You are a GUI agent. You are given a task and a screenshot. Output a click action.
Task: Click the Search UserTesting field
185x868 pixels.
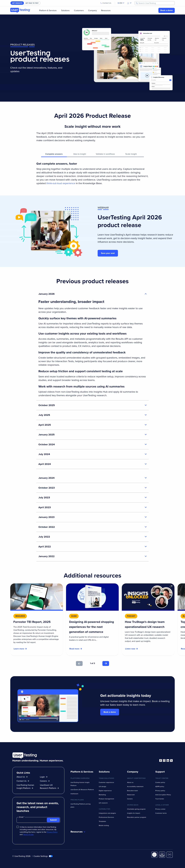click(155, 3)
